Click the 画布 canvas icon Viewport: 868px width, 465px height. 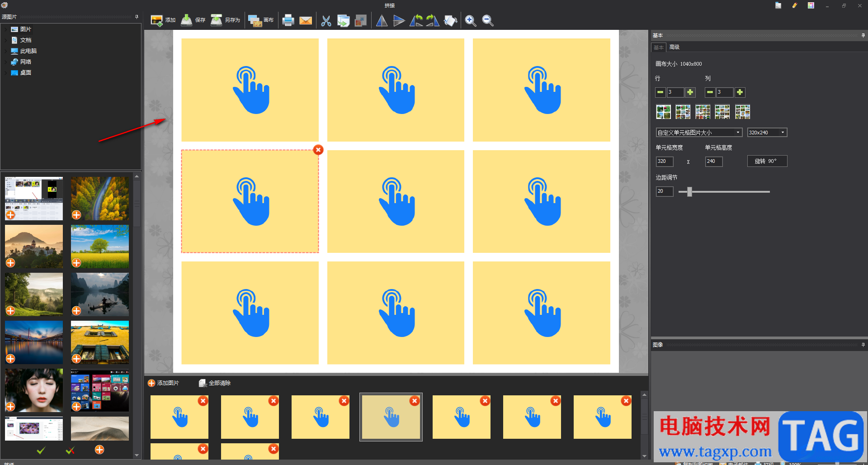click(261, 20)
